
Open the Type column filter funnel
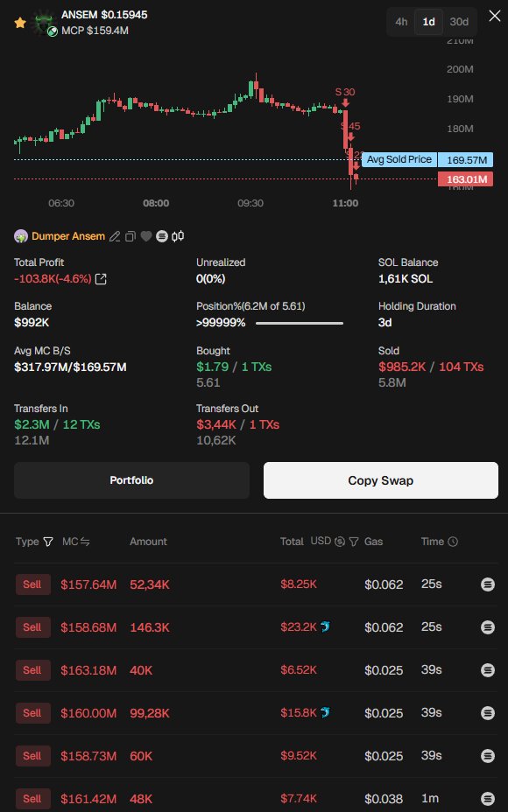click(48, 542)
